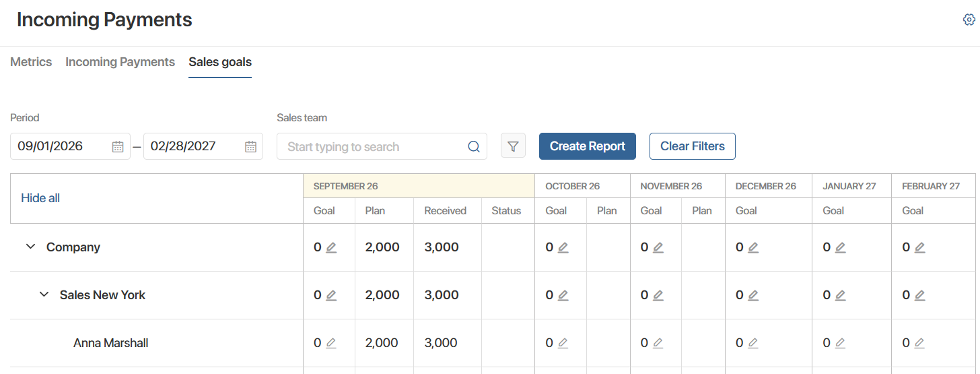This screenshot has width=980, height=374.
Task: Click the Goal subheader under September 26
Action: pyautogui.click(x=324, y=211)
